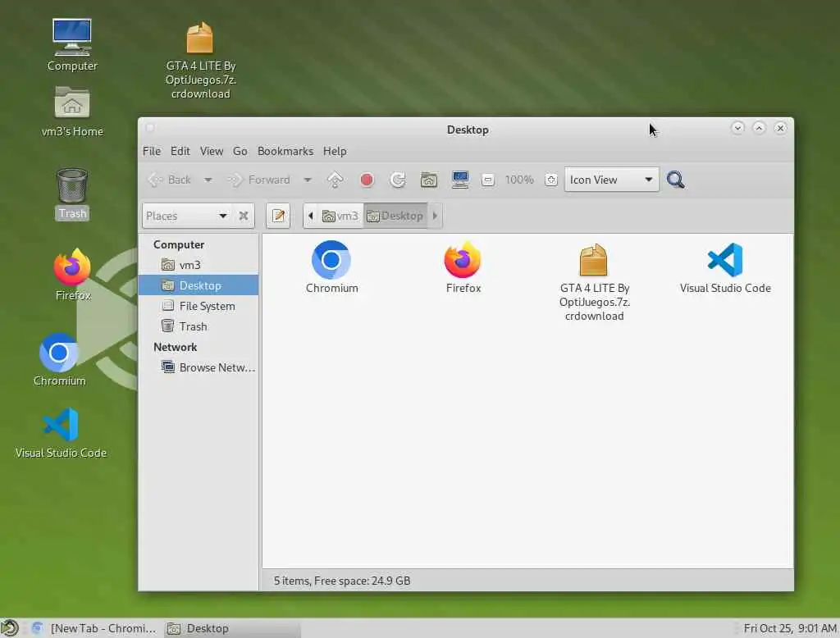The image size is (840, 638).
Task: Select File System in sidebar
Action: pyautogui.click(x=199, y=306)
